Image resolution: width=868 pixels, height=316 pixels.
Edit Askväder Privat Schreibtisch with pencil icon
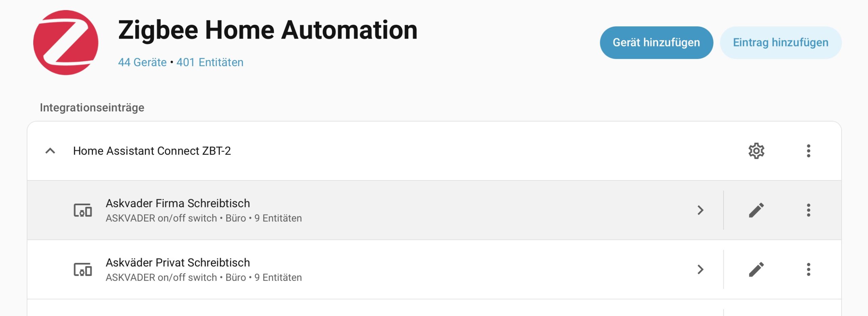tap(756, 270)
